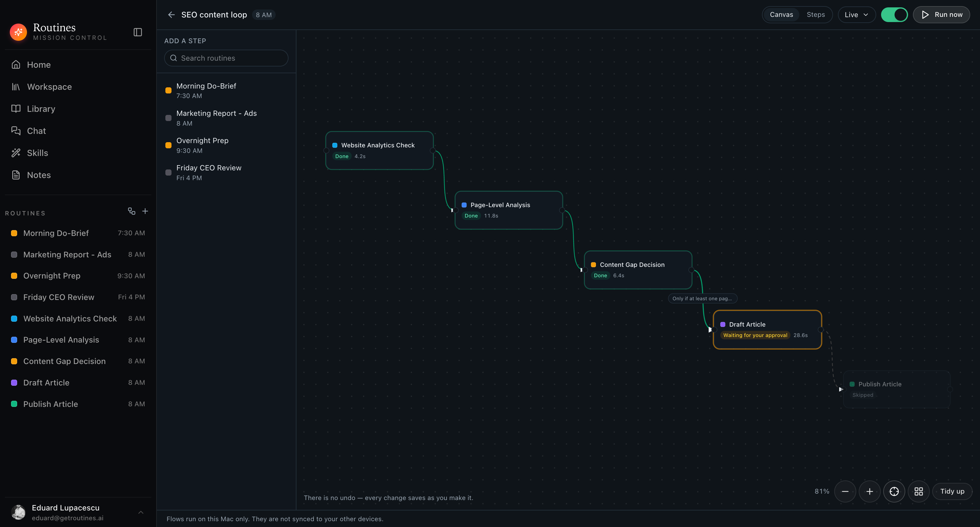The width and height of the screenshot is (980, 527).
Task: Select the Content Gap Decision node on canvas
Action: [638, 270]
